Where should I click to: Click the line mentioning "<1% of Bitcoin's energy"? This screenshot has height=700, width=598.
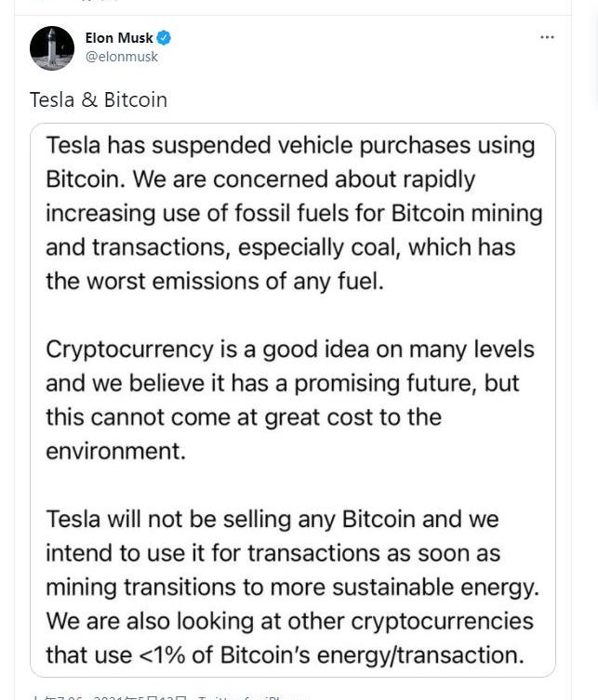point(285,654)
